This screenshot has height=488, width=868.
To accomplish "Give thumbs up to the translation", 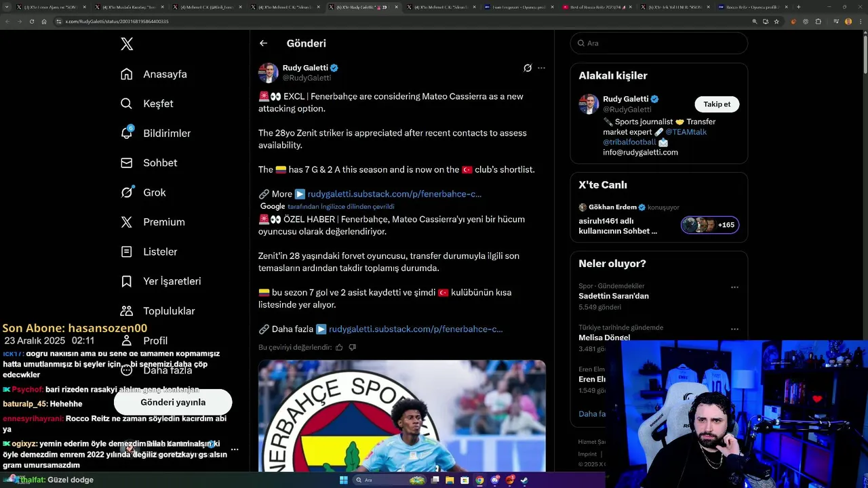I will [x=339, y=348].
